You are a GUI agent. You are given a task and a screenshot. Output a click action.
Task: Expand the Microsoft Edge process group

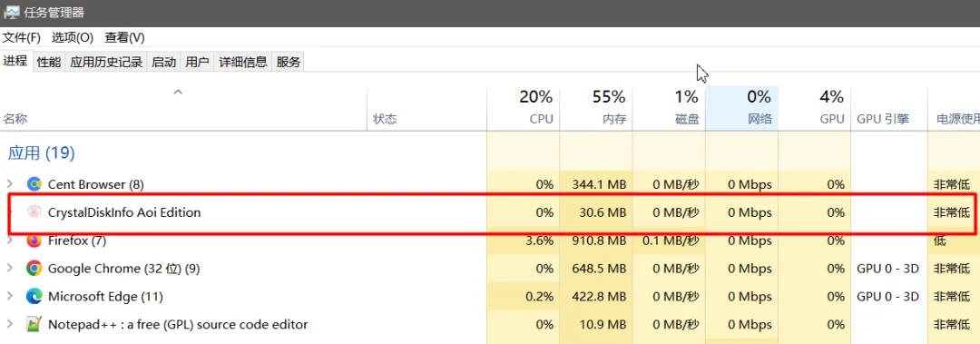point(9,296)
